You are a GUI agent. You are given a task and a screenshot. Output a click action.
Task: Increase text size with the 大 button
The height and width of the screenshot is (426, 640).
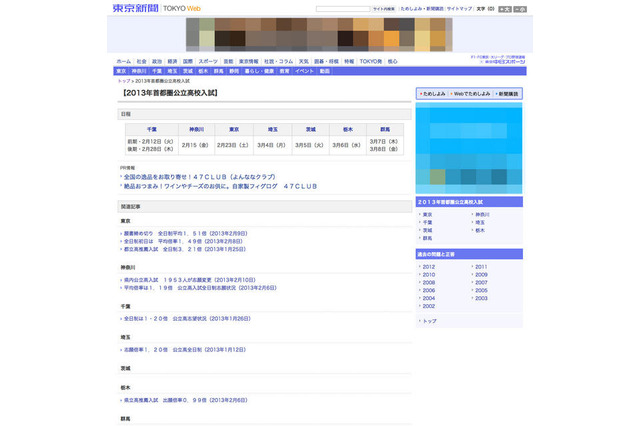(505, 9)
